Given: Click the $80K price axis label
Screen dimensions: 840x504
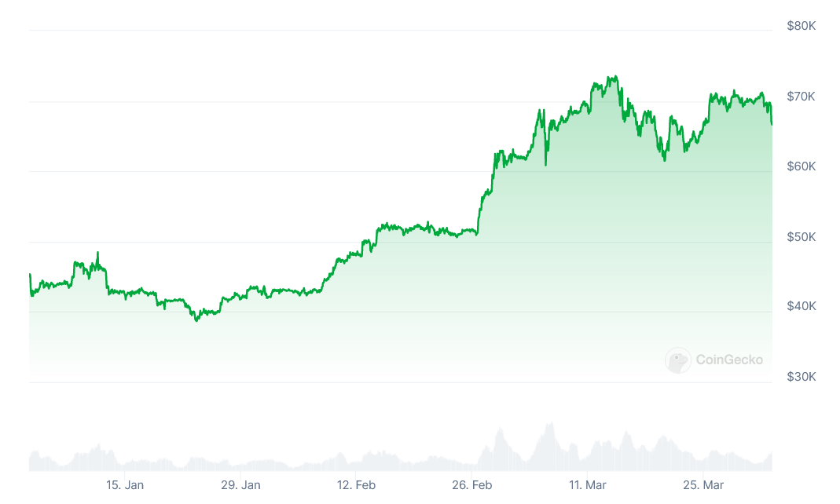Looking at the screenshot, I should click(801, 26).
